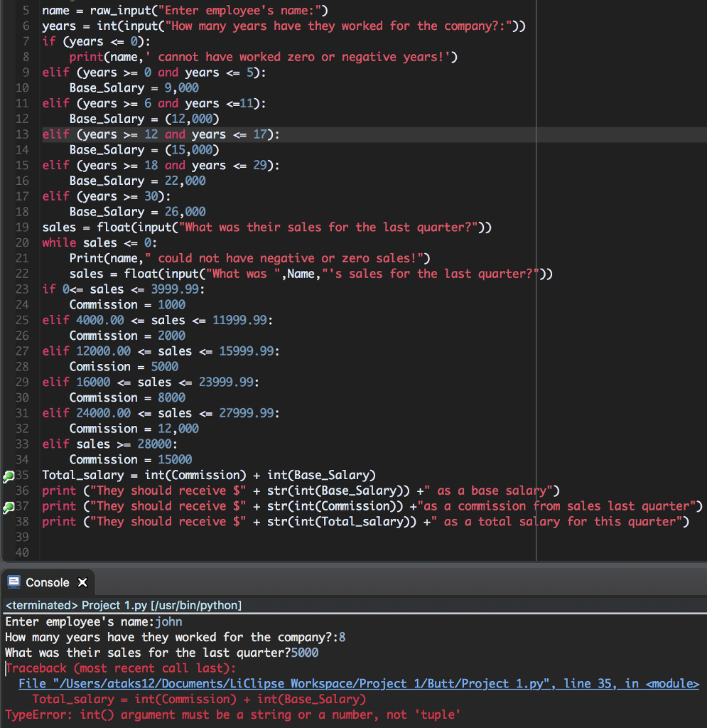
Task: Select the Console tab
Action: [x=48, y=582]
